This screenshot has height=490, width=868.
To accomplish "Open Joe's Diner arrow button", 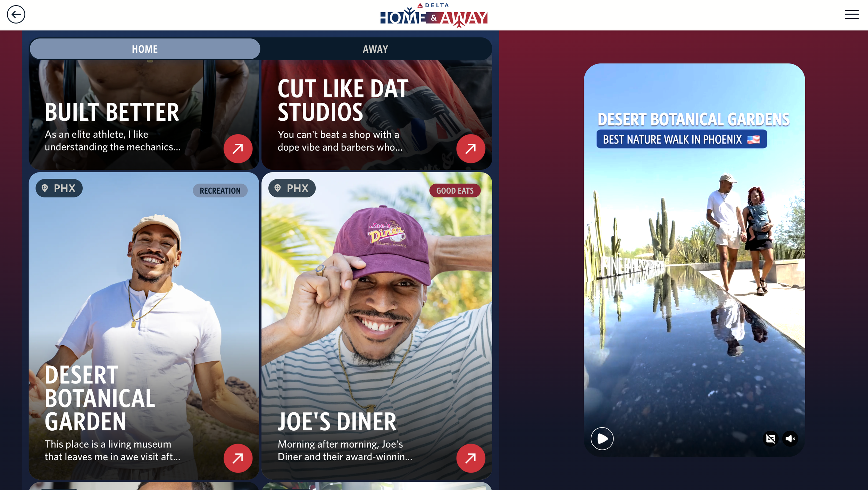I will click(x=470, y=458).
